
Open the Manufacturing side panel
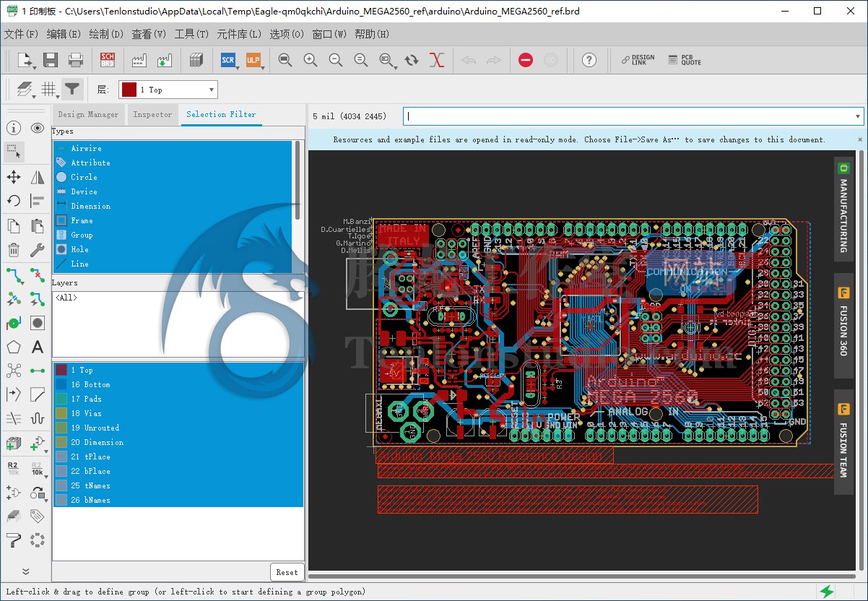coord(843,209)
